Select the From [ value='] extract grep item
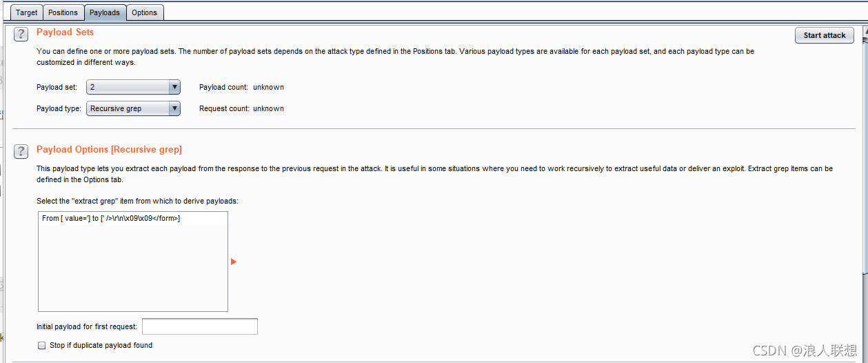The width and height of the screenshot is (868, 363). click(x=111, y=218)
